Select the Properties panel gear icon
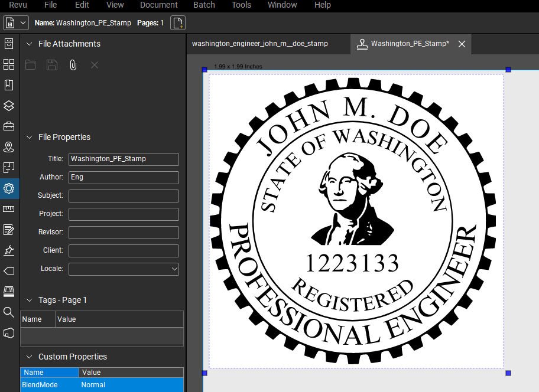539x392 pixels. pyautogui.click(x=9, y=188)
